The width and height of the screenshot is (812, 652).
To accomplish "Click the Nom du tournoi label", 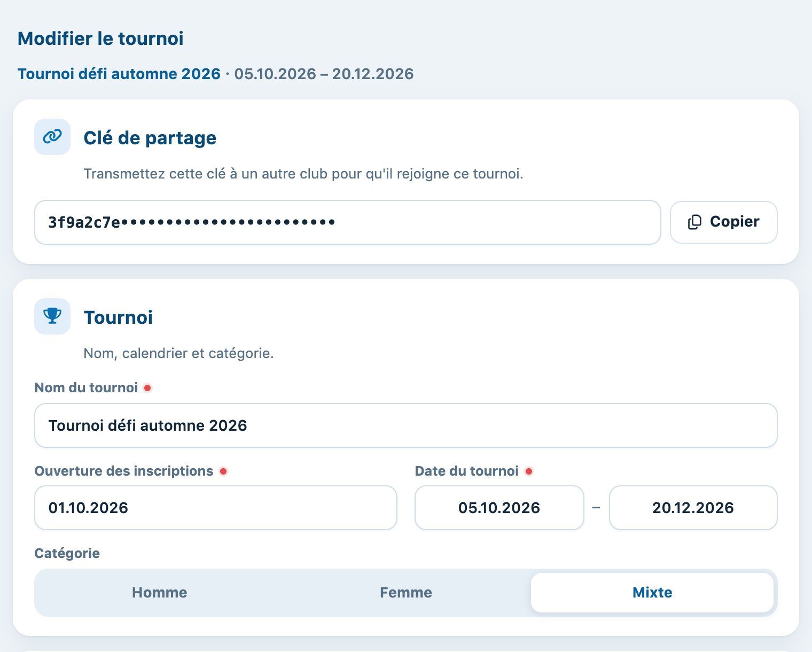I will click(x=87, y=387).
